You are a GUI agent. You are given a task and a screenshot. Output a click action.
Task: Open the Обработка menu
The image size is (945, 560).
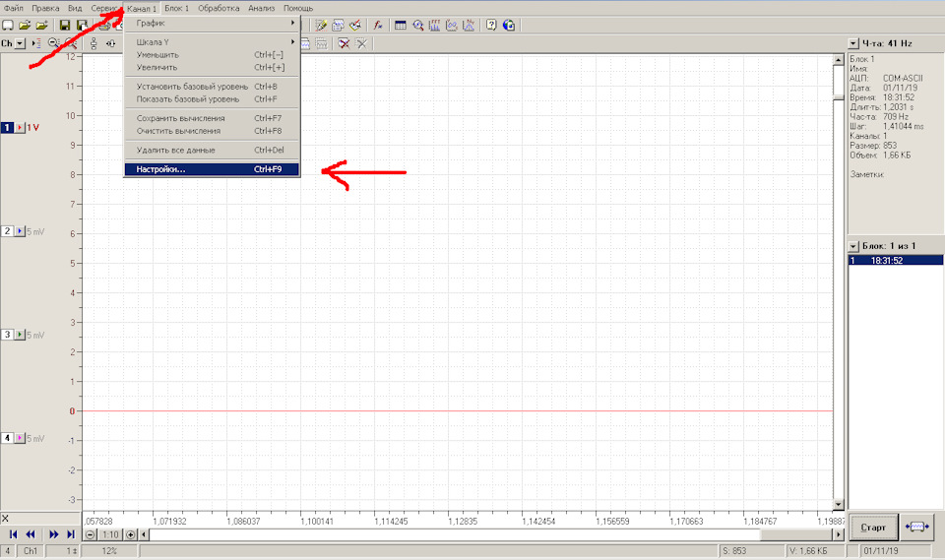click(219, 8)
